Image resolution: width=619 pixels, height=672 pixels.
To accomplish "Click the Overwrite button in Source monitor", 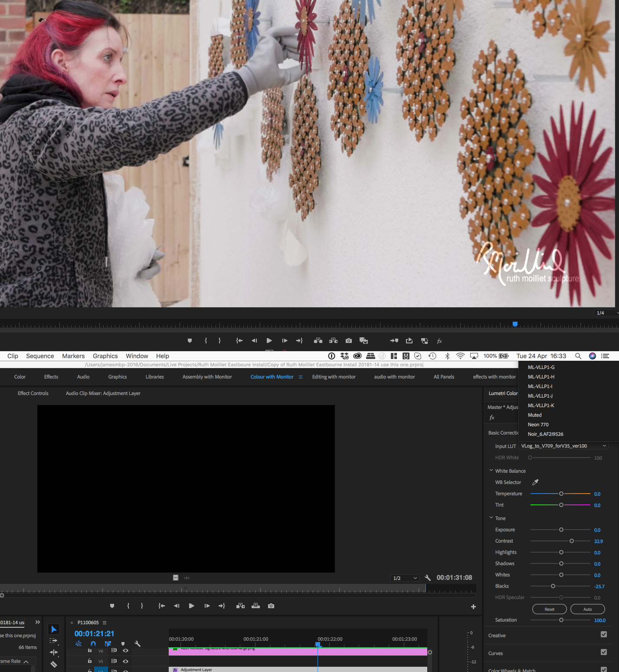I will [256, 606].
